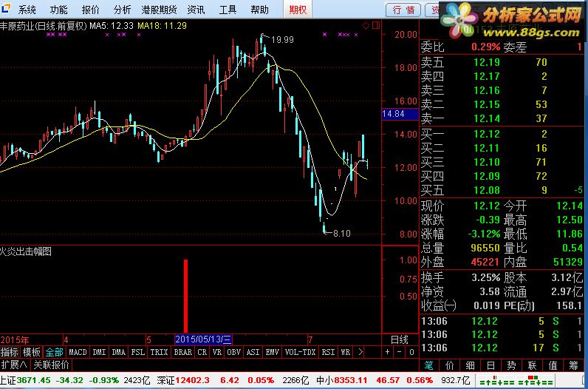Click the 中小 index value 8353.11
This screenshot has height=389, width=588.
point(351,380)
